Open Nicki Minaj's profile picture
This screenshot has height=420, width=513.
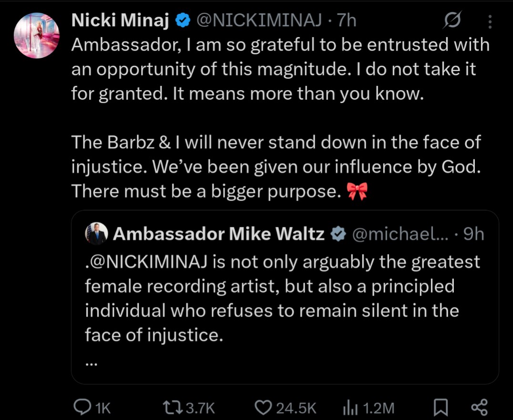point(37,36)
